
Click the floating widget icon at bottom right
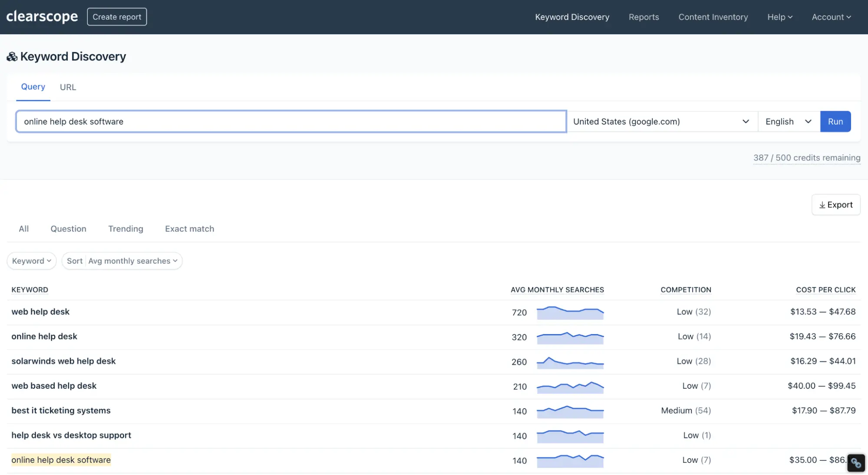(855, 463)
